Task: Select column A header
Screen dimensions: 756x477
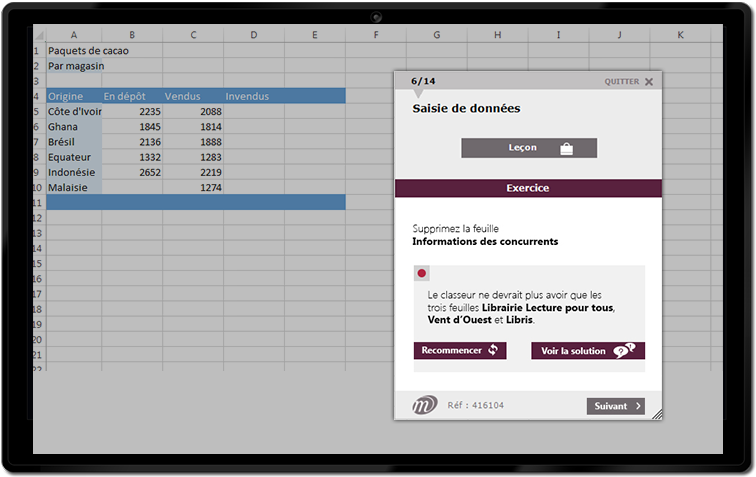Action: 74,35
